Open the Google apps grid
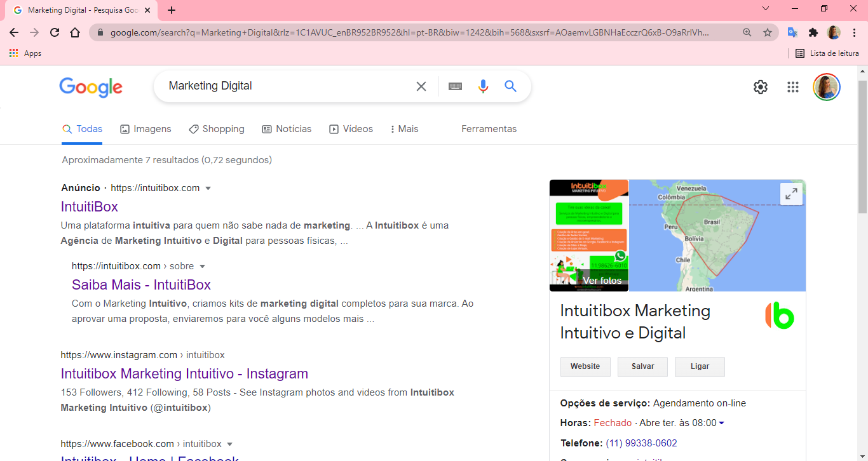The width and height of the screenshot is (868, 461). click(x=792, y=87)
